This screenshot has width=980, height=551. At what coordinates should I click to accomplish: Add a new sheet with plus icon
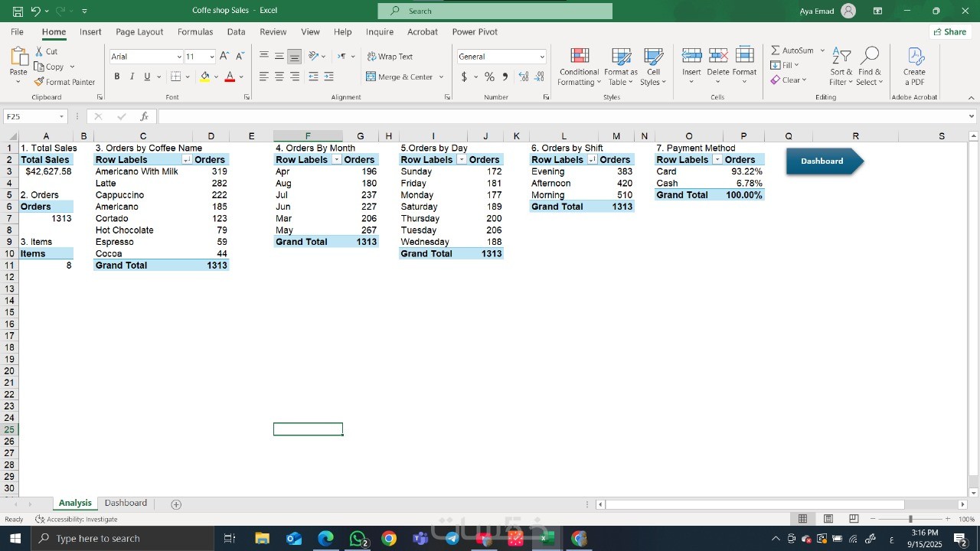(176, 504)
